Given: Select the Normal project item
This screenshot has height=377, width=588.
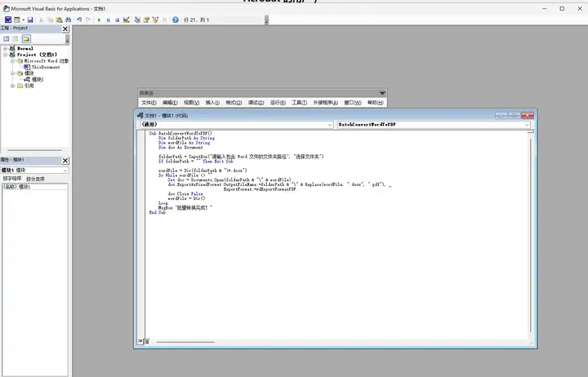Looking at the screenshot, I should click(25, 48).
